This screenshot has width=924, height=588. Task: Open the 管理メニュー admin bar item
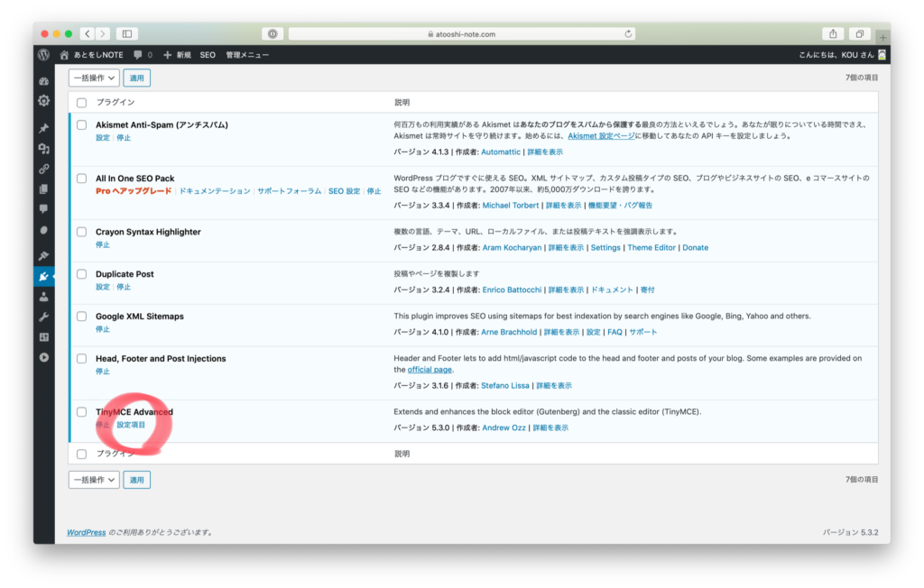(247, 54)
